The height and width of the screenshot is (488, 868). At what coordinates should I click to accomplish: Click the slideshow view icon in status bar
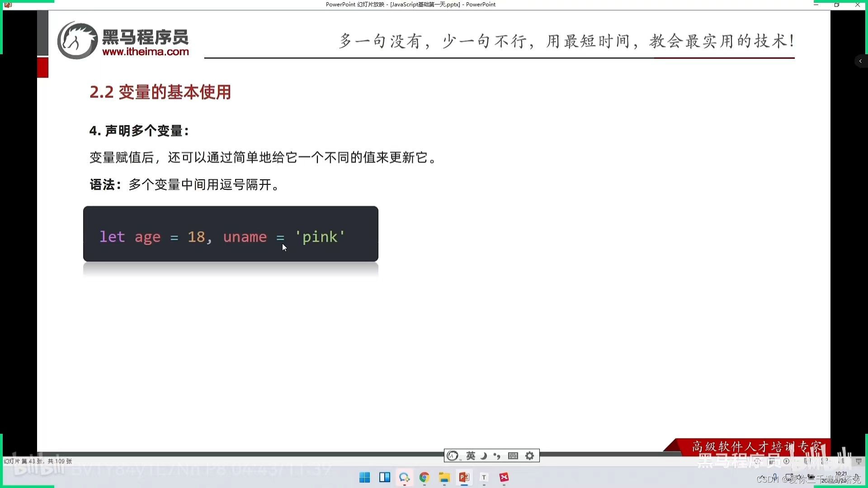pos(859,461)
